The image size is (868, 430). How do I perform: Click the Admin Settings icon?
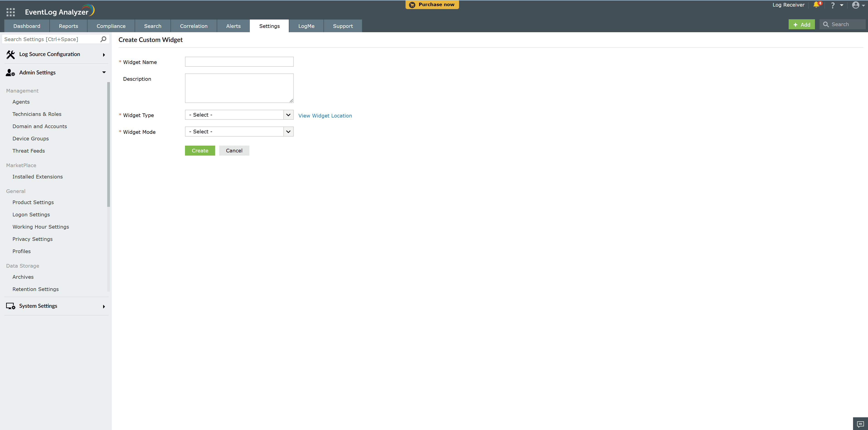point(10,72)
